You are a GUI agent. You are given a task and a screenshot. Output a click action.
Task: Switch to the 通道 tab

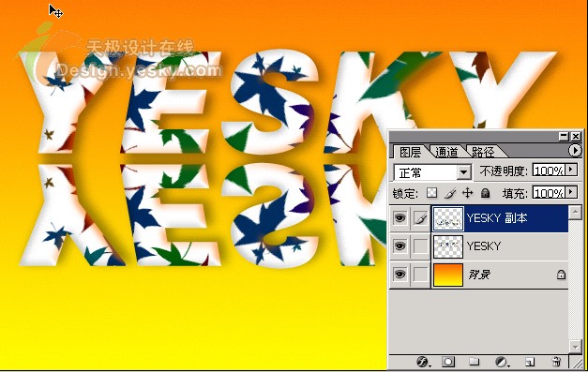[447, 152]
